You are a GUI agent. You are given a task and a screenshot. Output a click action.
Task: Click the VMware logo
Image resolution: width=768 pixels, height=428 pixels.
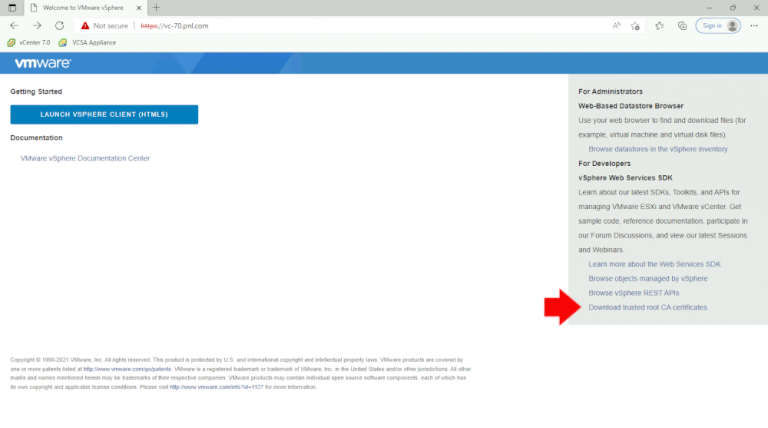click(x=43, y=63)
